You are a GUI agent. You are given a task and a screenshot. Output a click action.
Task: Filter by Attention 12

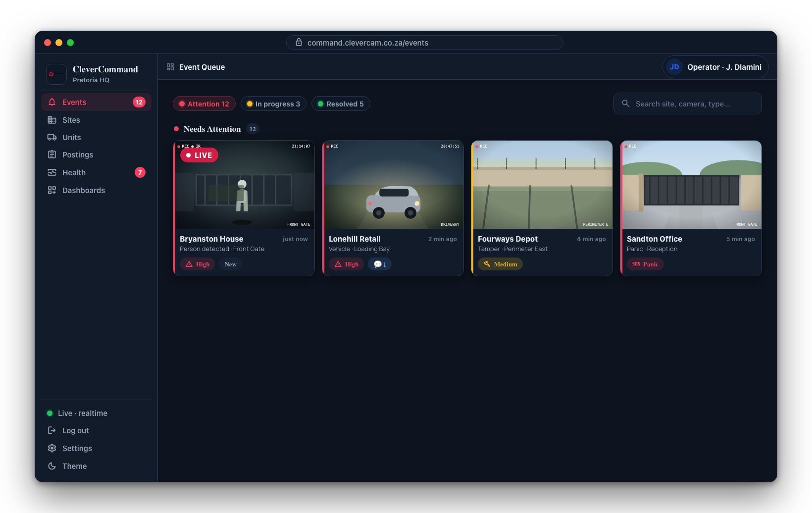(x=204, y=103)
